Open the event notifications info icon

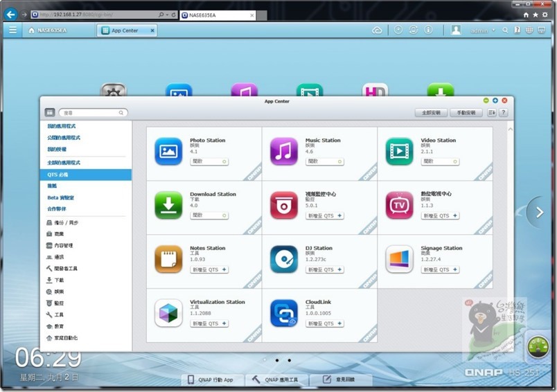[x=428, y=30]
